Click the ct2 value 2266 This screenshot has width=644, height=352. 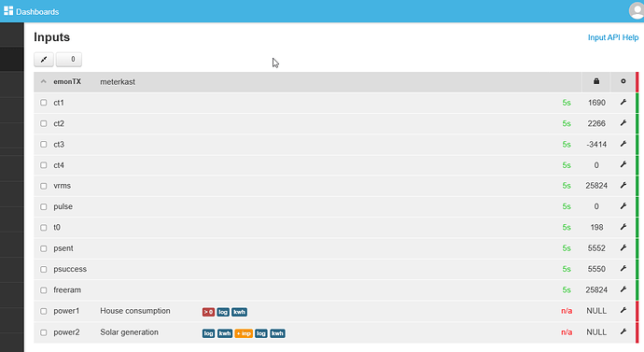596,123
